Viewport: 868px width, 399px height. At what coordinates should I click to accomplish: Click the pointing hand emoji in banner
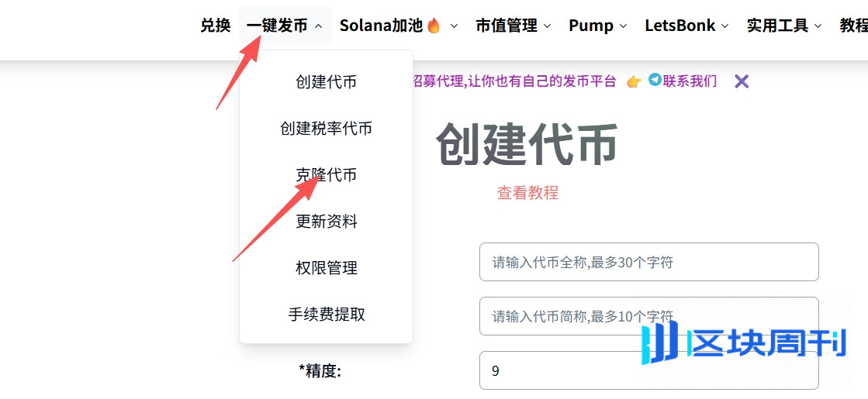634,82
